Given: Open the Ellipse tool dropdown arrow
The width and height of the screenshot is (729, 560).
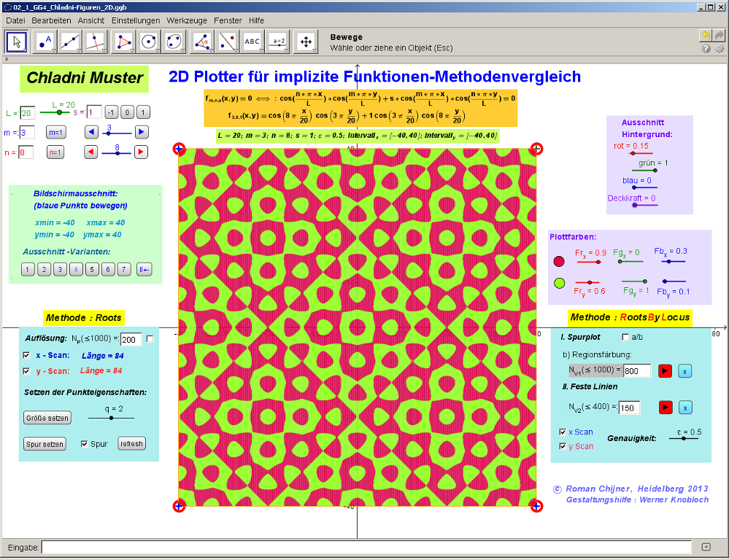Looking at the screenshot, I should [183, 50].
